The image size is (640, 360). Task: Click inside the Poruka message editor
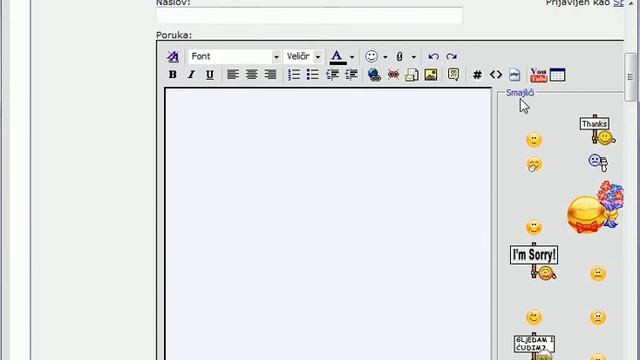click(x=328, y=224)
